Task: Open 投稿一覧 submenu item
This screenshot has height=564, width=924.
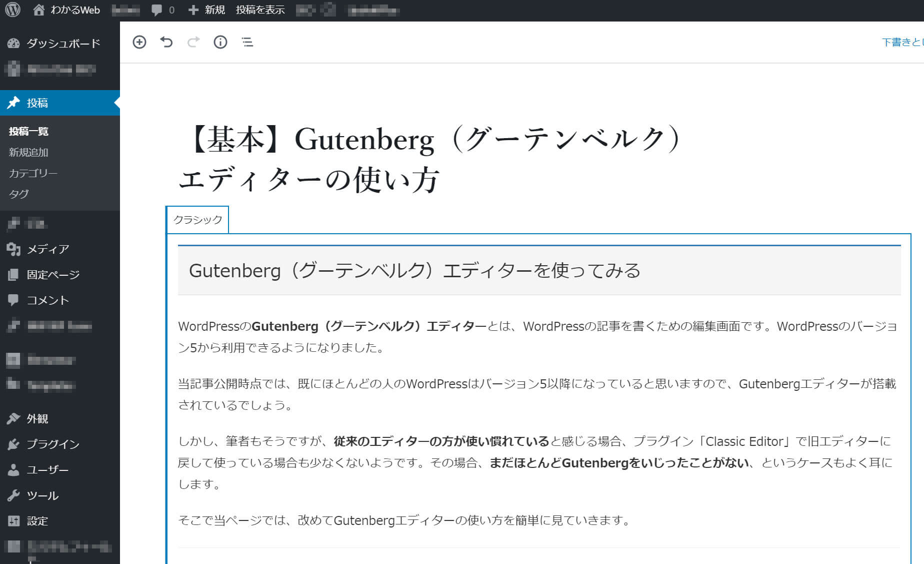Action: (x=28, y=131)
